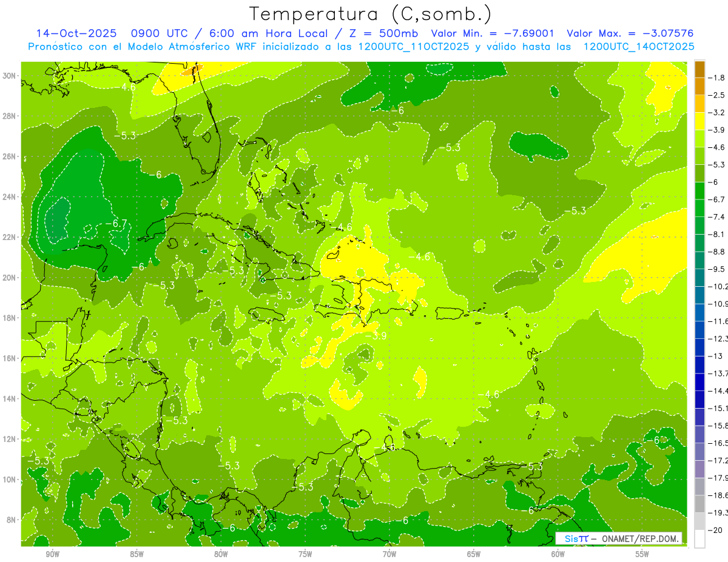Screen dimensions: 728x562
Task: Click the 'Temperatura (C,somb.)' chart title
Action: click(371, 14)
